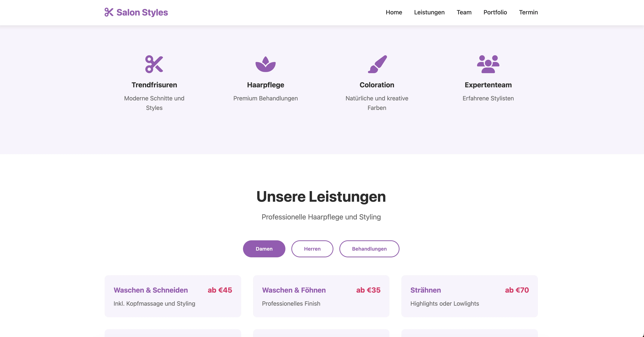Click the scissors logo icon next to Salon Styles
Screen dimensions: 644x337
109,12
